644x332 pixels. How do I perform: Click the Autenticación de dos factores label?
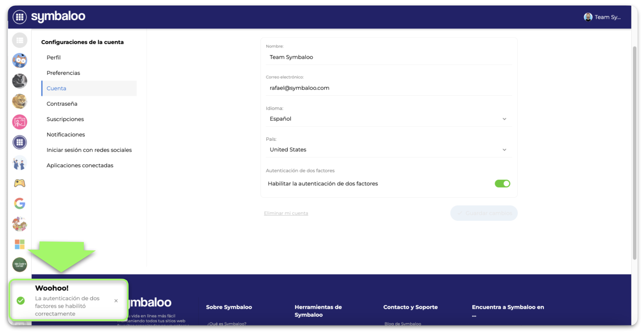300,170
